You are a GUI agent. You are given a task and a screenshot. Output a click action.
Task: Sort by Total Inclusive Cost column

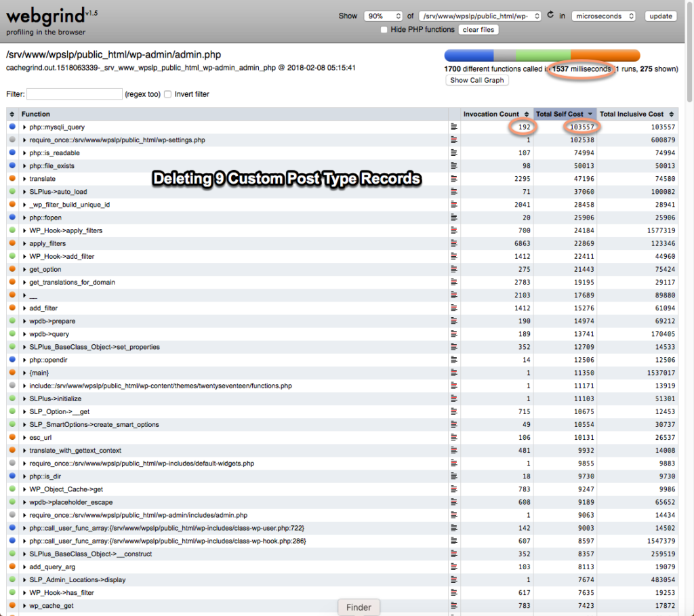tap(632, 114)
